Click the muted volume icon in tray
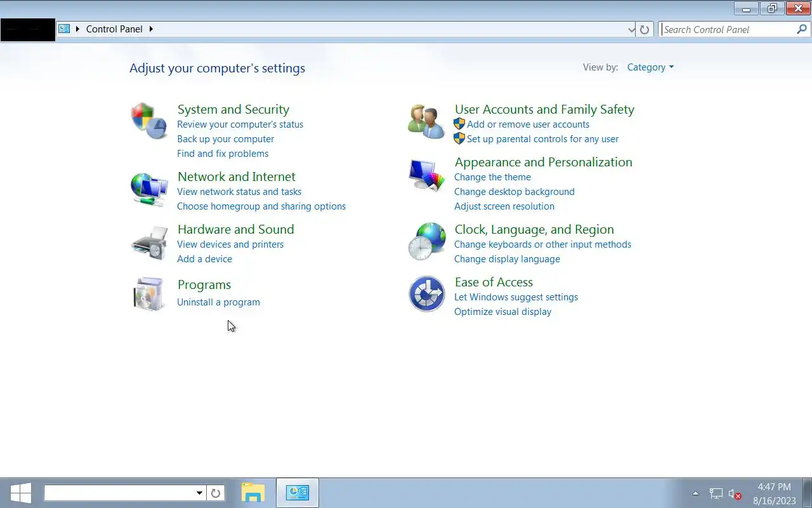812x508 pixels. click(x=735, y=493)
